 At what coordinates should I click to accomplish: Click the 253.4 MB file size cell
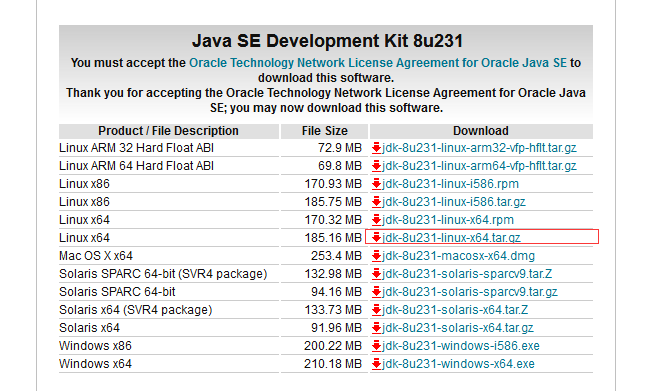point(336,256)
